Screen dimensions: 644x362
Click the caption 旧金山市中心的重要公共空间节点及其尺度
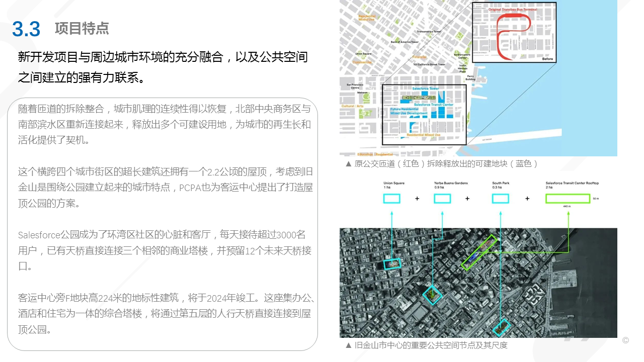pos(427,345)
